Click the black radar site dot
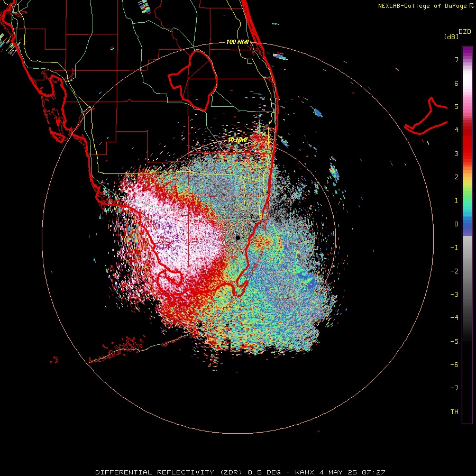 237,237
